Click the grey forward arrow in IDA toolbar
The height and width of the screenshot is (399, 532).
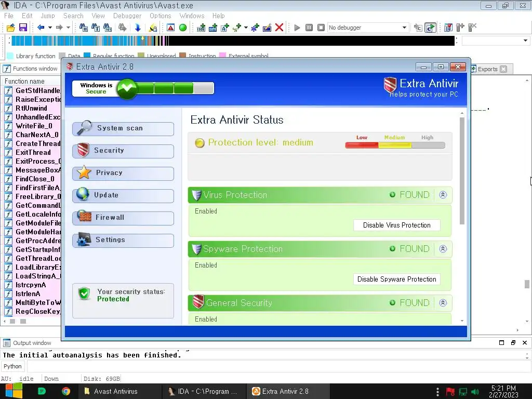[x=59, y=28]
